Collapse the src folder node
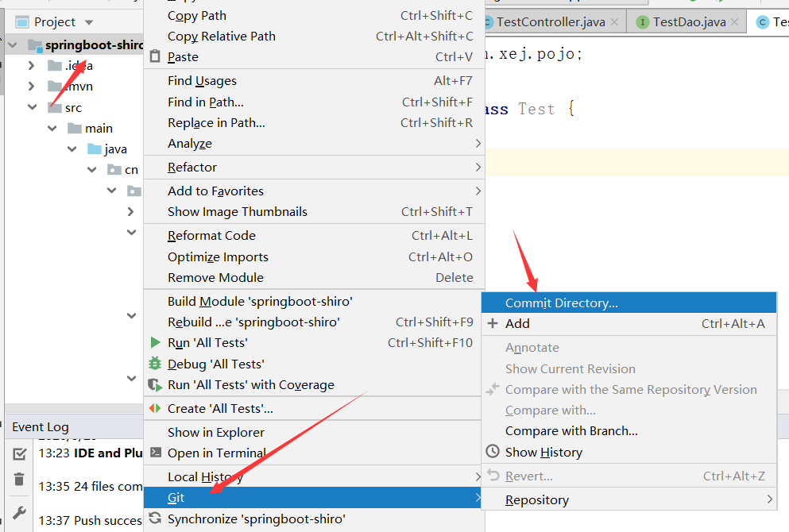789x532 pixels. [x=33, y=107]
